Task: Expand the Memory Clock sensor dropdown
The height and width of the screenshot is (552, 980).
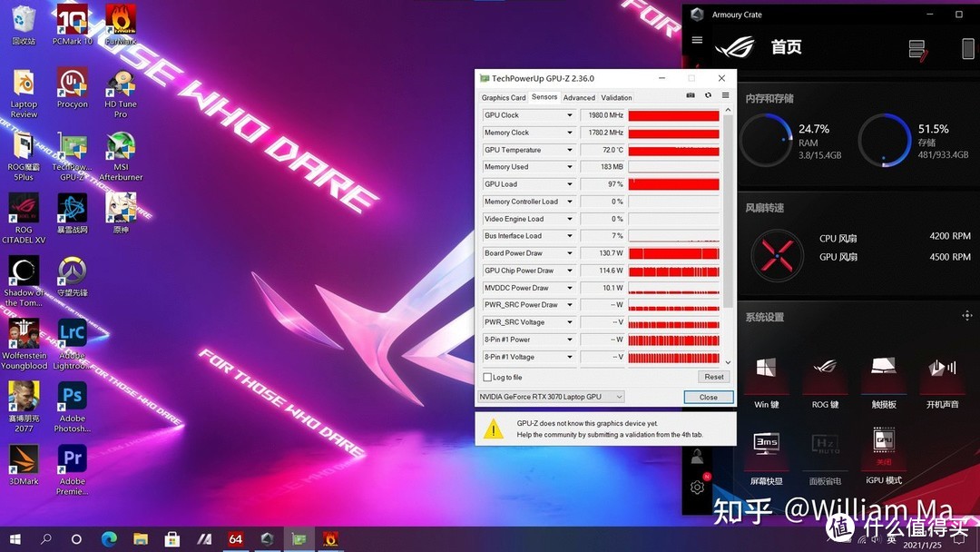Action: point(569,133)
